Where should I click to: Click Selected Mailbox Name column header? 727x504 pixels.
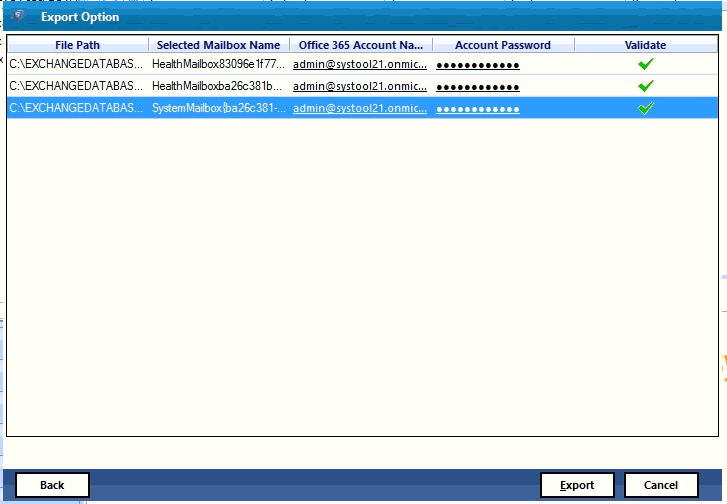point(218,45)
